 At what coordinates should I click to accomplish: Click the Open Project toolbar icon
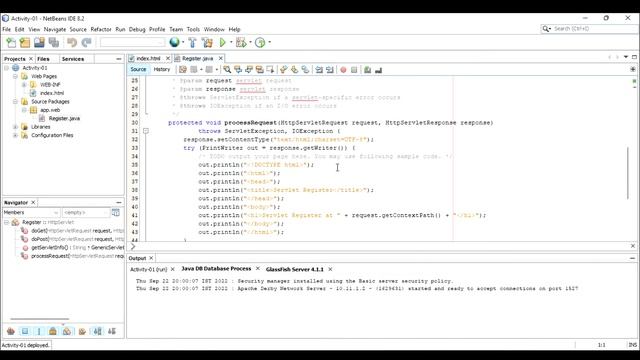39,42
